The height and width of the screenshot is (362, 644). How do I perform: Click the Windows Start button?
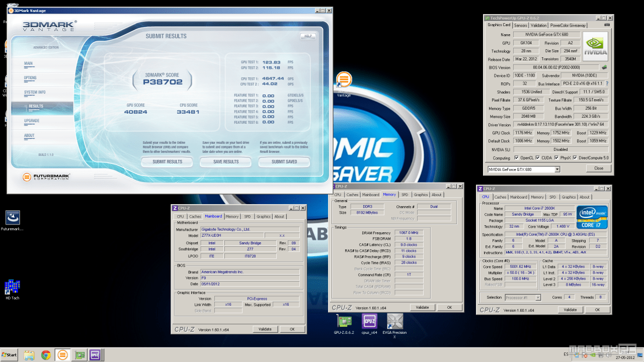coord(9,355)
